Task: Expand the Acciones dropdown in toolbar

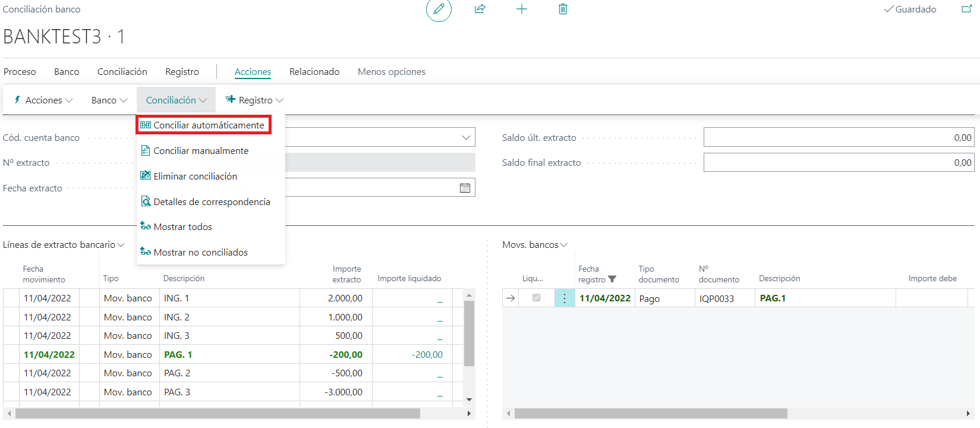Action: coord(43,100)
